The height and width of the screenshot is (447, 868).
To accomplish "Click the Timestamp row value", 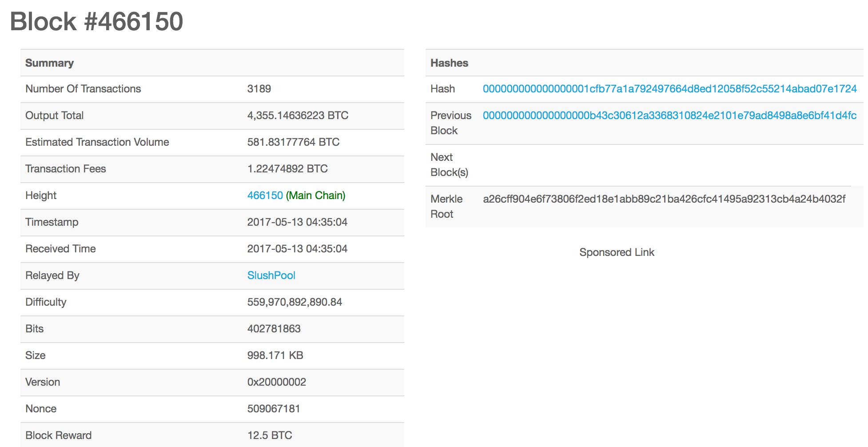I will click(x=297, y=222).
